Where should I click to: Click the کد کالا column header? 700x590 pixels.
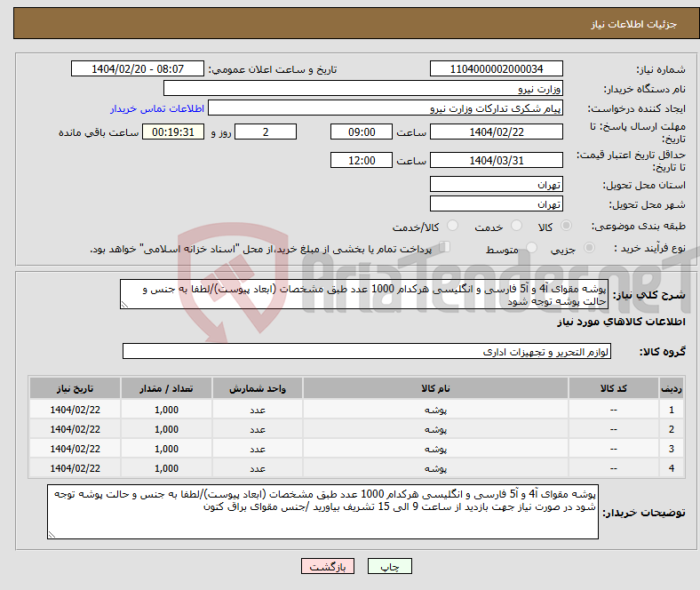click(x=614, y=388)
